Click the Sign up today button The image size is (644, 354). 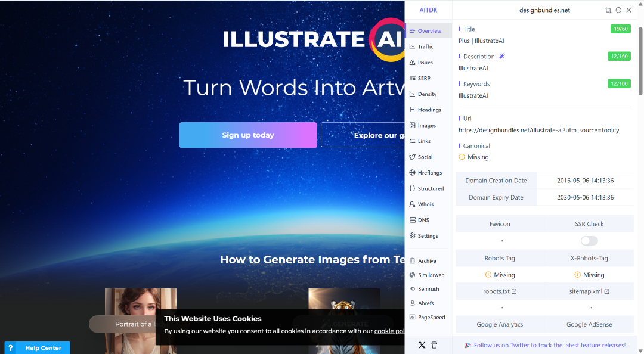(248, 135)
